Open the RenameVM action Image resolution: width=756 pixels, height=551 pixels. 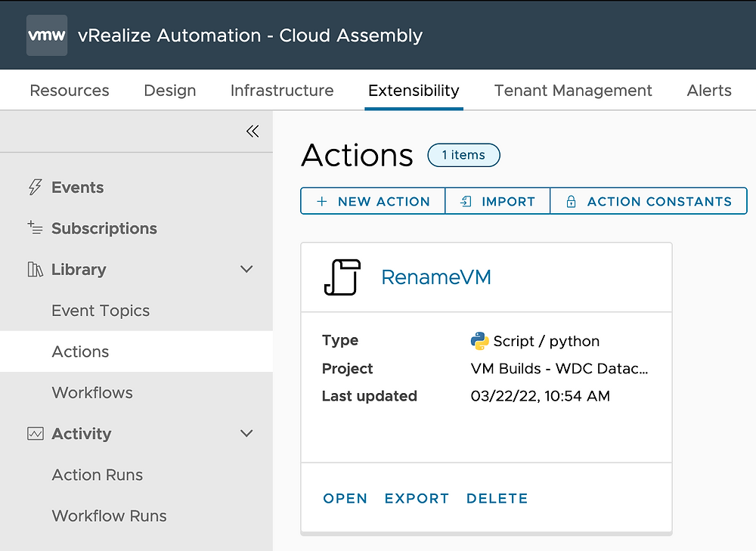pyautogui.click(x=345, y=498)
